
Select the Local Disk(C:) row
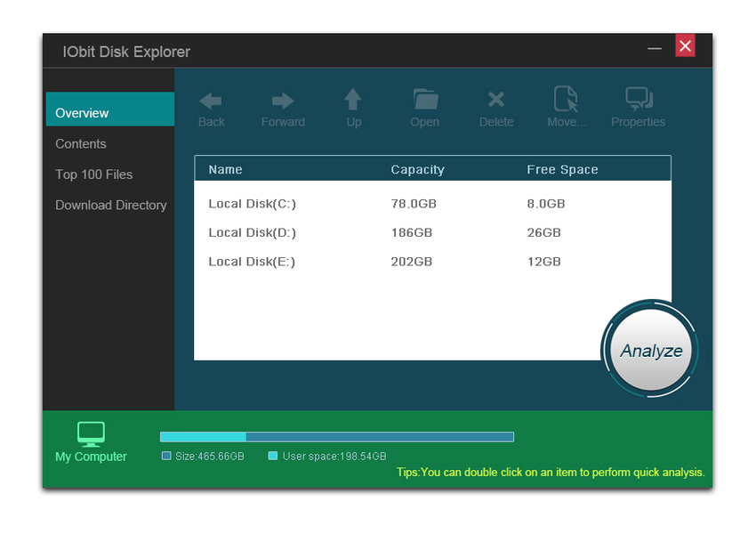432,204
